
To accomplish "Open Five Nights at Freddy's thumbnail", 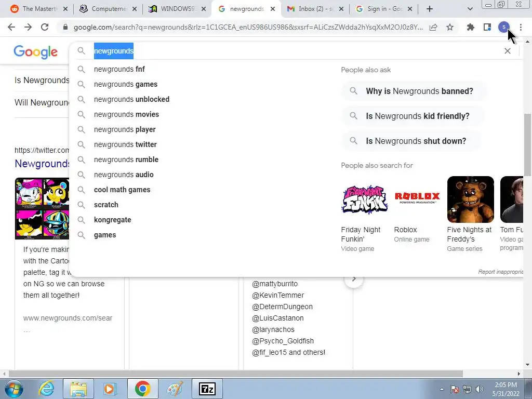I will pyautogui.click(x=471, y=199).
